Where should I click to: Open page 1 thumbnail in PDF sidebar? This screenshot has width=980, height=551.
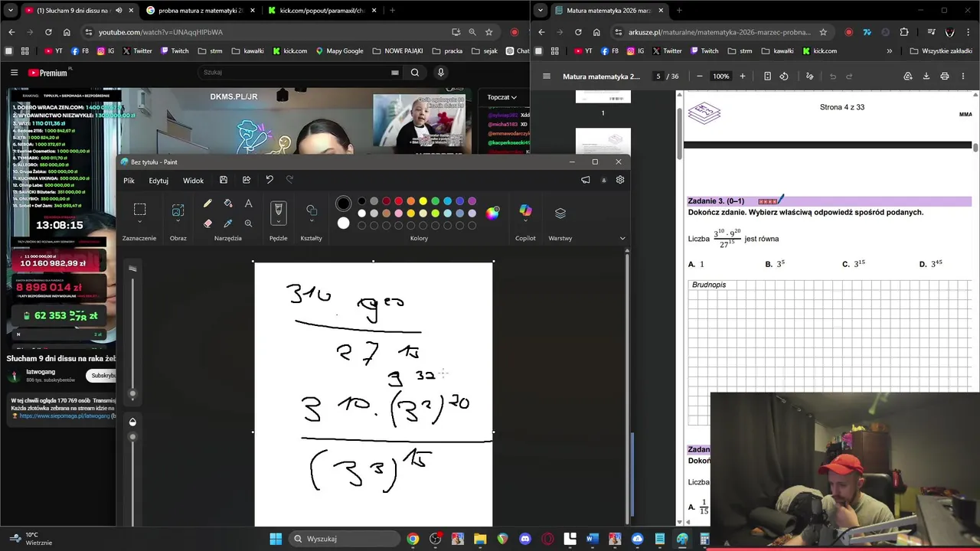pyautogui.click(x=603, y=96)
